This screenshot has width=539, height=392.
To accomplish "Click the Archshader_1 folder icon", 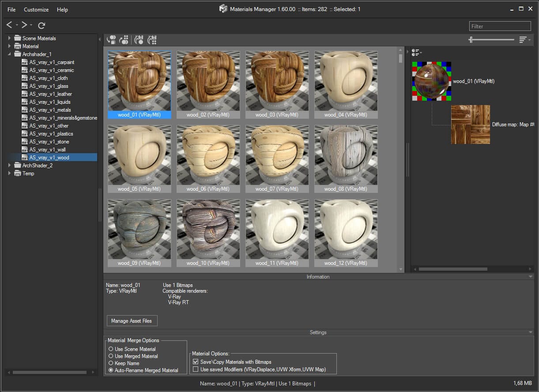I will click(x=18, y=54).
